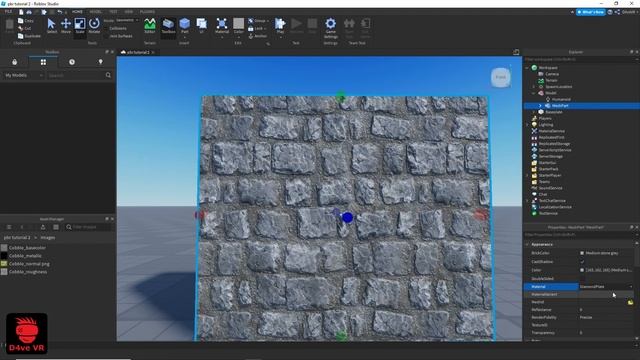Click Copy in the Clipboard group
Viewport: 640px width, 360px height.
[x=26, y=20]
